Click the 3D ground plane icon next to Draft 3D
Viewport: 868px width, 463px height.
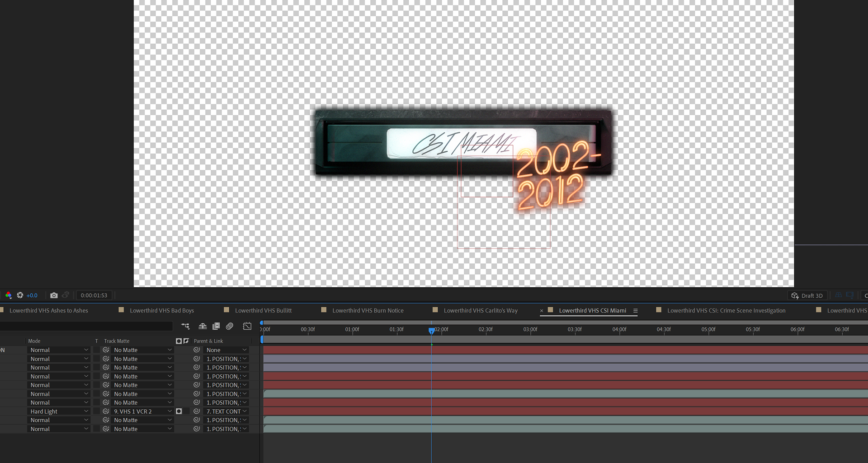[x=839, y=295]
